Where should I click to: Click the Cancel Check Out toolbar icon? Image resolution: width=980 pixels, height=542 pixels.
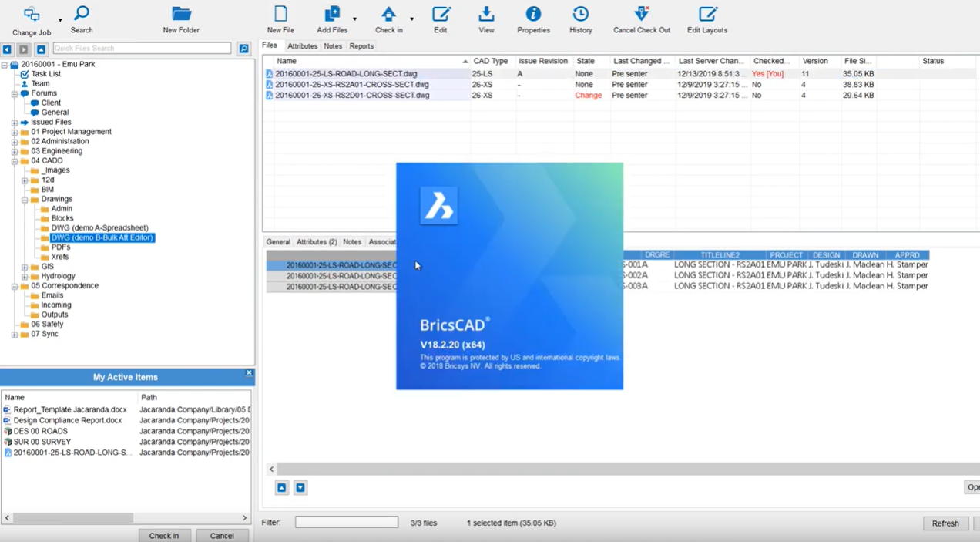click(x=642, y=14)
